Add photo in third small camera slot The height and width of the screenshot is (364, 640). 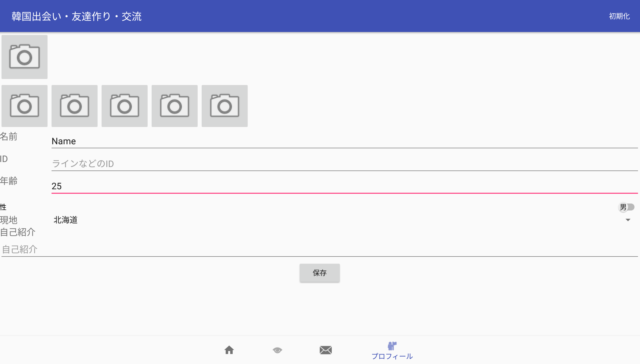[124, 106]
